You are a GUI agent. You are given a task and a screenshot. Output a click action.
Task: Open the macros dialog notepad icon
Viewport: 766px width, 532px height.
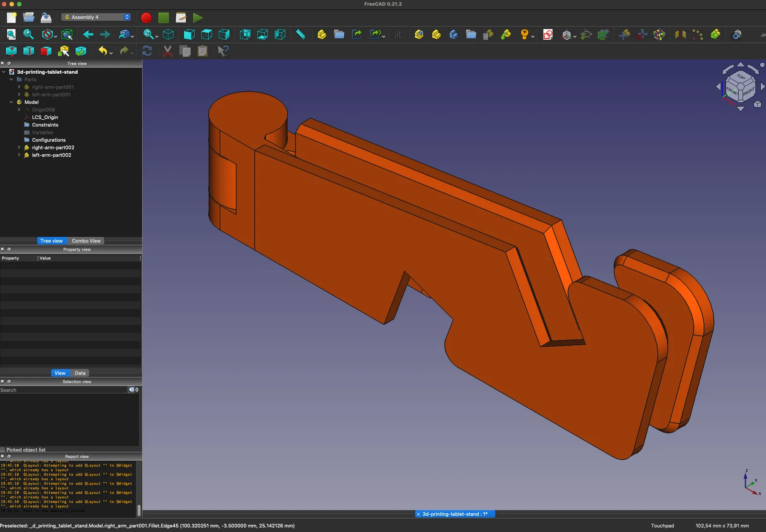[x=181, y=18]
